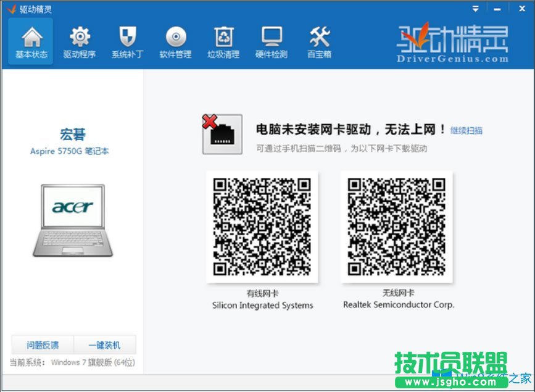Open the 百宝箱 toolbox

[319, 40]
